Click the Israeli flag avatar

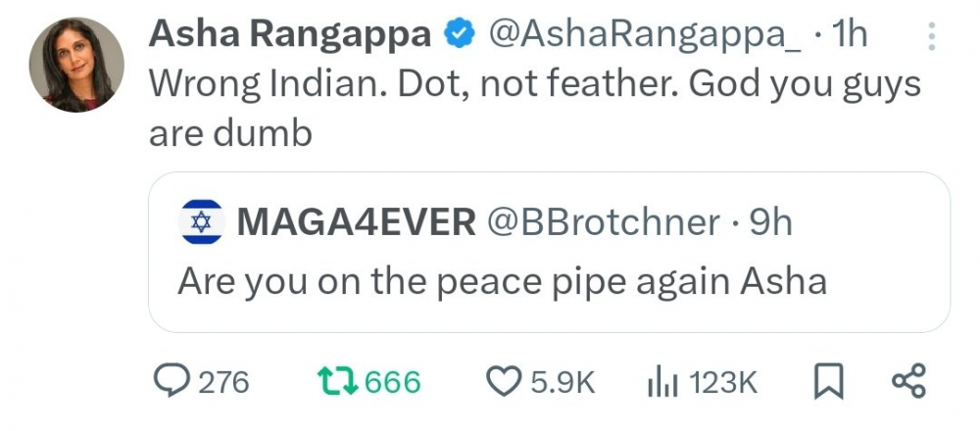pyautogui.click(x=202, y=223)
